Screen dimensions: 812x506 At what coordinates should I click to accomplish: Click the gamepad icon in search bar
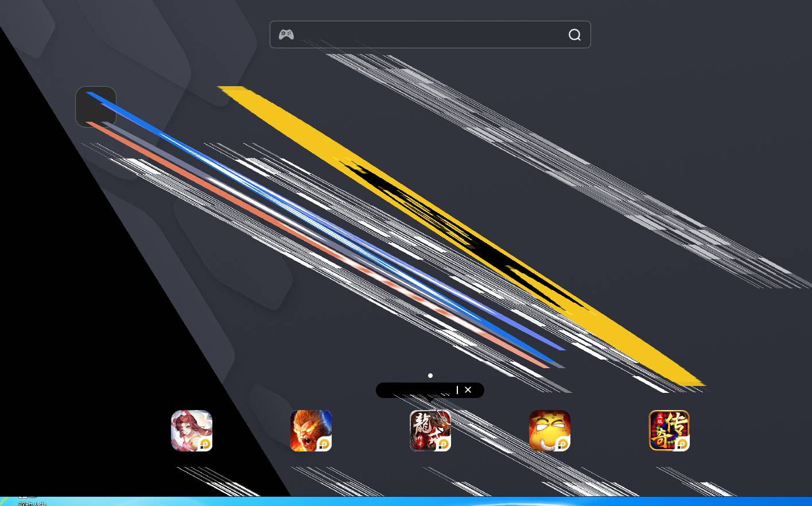pyautogui.click(x=286, y=34)
